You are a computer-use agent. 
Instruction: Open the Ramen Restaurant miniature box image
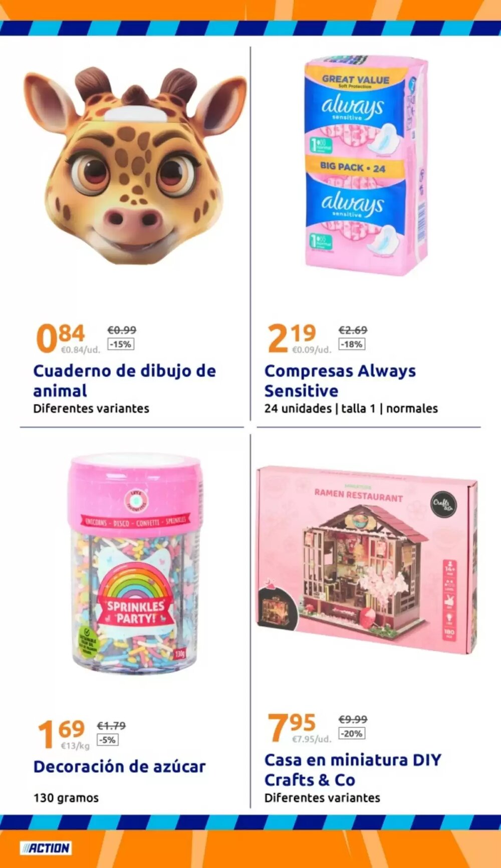pyautogui.click(x=367, y=558)
